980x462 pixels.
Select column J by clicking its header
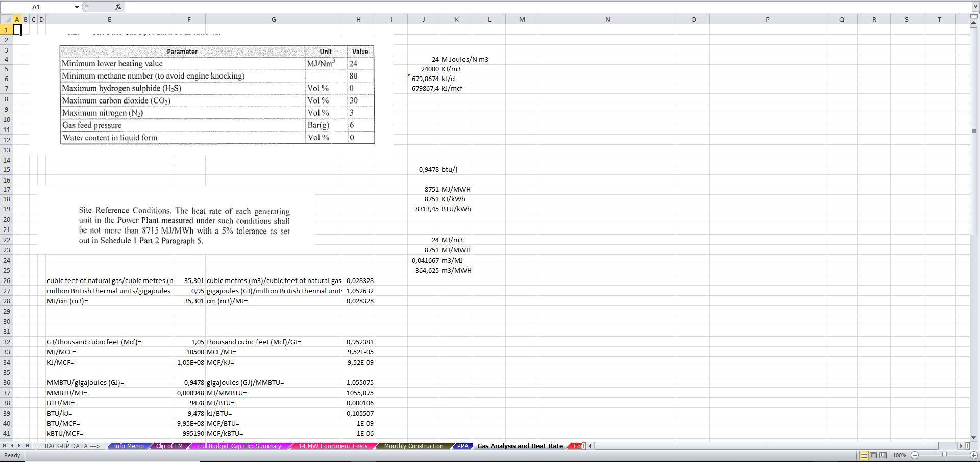click(424, 19)
